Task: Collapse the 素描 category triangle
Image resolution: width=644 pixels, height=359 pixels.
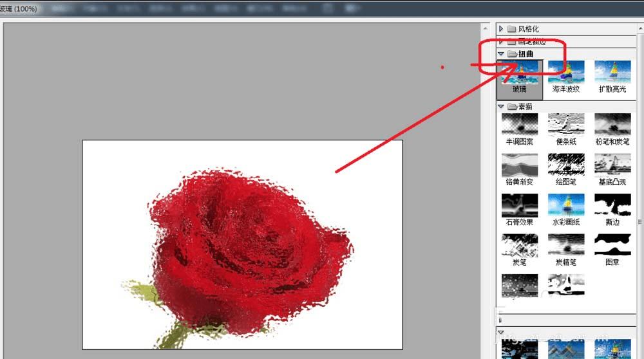Action: [500, 106]
